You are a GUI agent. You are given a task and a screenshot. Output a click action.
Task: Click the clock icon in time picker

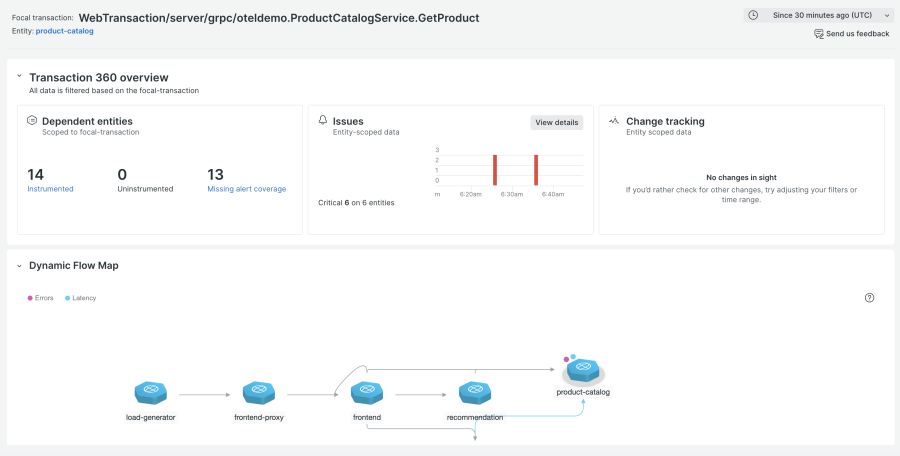point(754,16)
